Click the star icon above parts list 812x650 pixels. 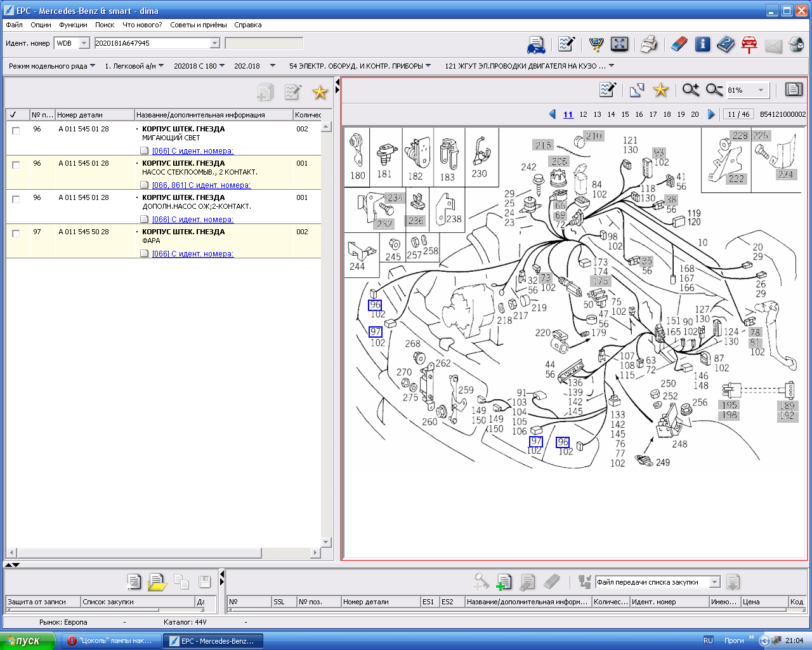pos(320,93)
